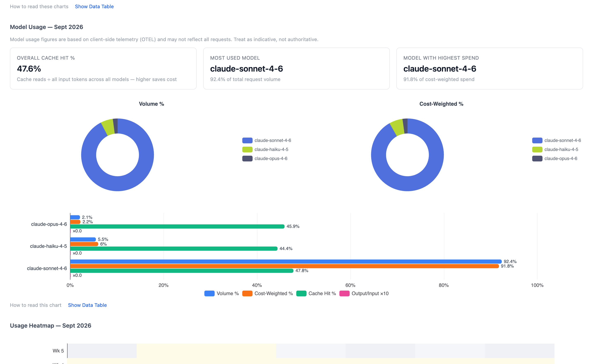Toggle claude-sonnet-4-6 in Volume donut legend

[x=266, y=140]
